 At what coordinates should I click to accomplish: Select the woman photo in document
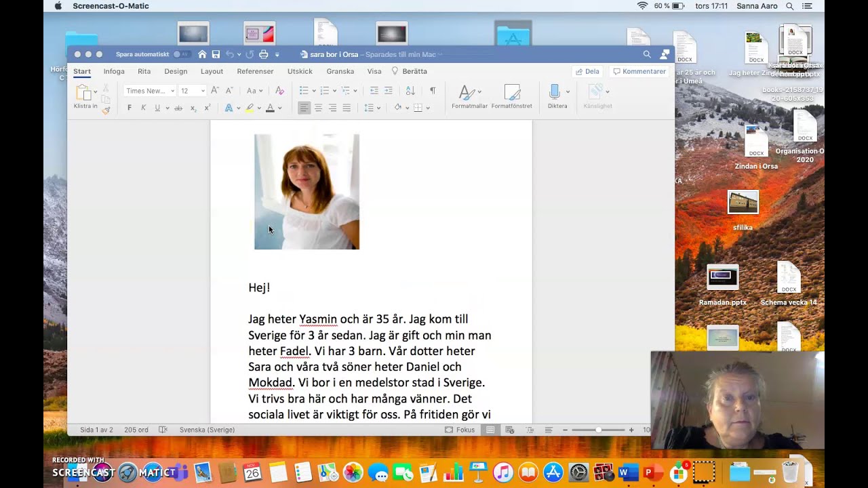click(307, 192)
